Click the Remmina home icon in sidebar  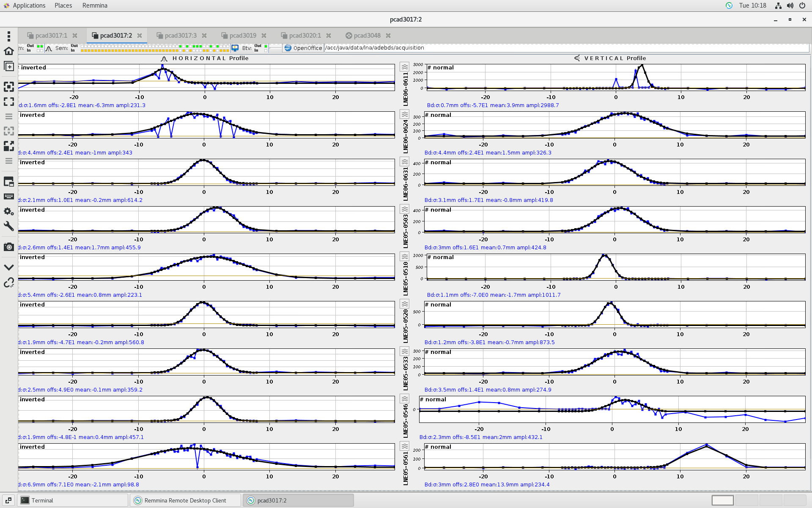(x=8, y=51)
